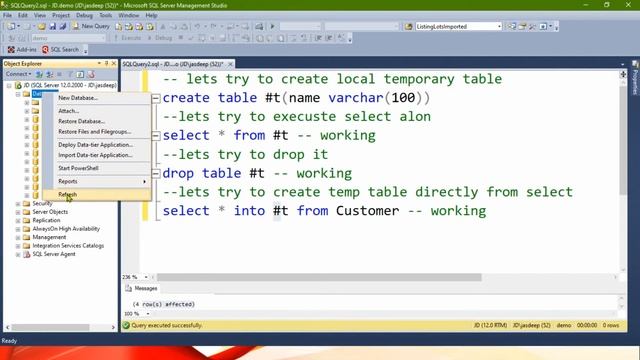Screen dimensions: 640x360
Task: Choose Restore Database... from context menu
Action: (97, 122)
